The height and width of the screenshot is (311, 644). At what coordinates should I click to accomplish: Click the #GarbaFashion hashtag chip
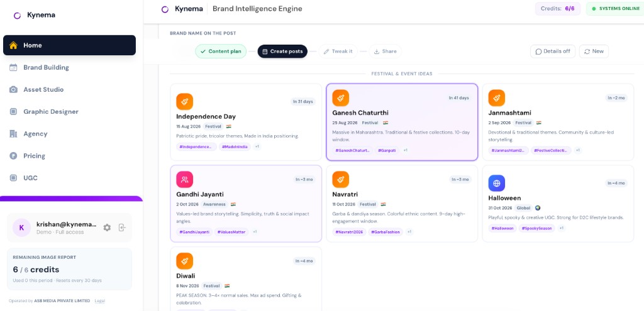386,232
